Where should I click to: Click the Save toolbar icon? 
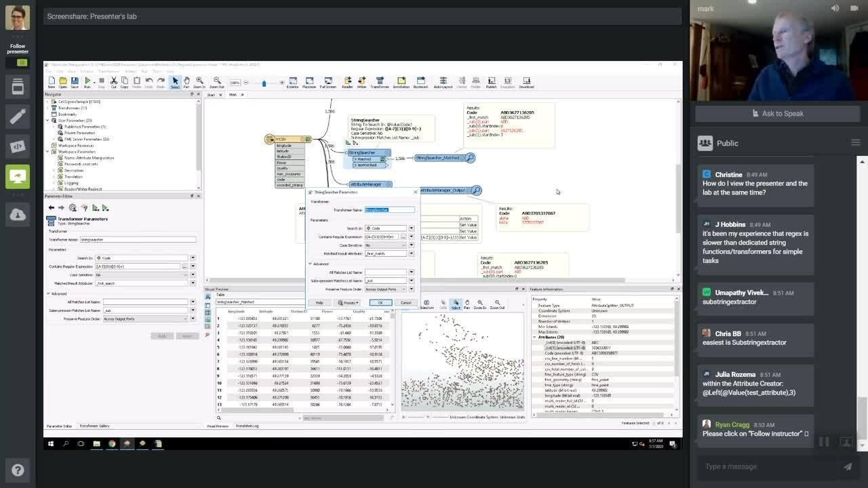[x=74, y=81]
